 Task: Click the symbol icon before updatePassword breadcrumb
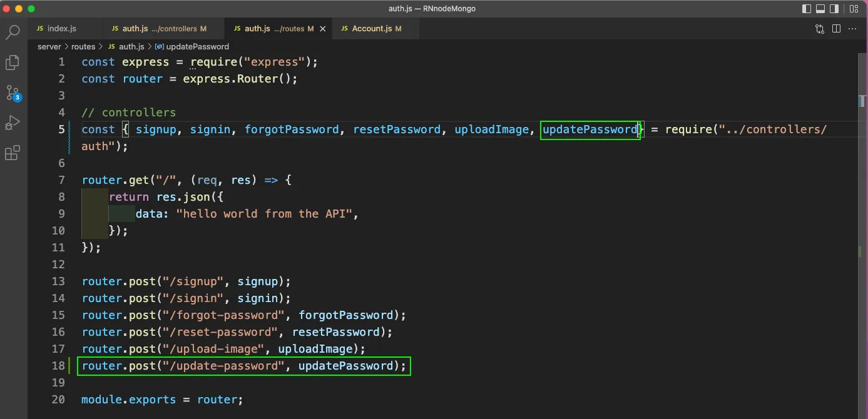point(160,47)
